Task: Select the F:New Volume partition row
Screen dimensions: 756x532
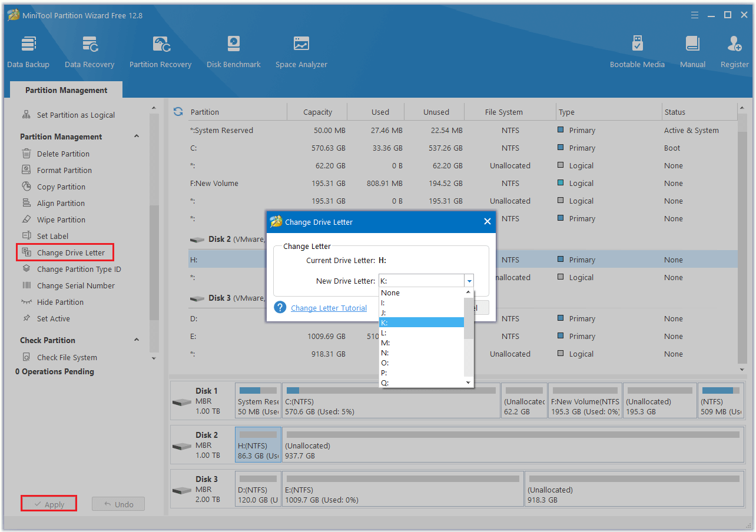Action: point(463,183)
